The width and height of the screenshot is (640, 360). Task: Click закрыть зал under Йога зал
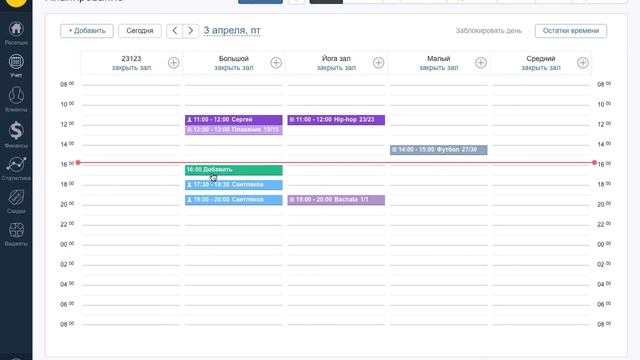pyautogui.click(x=336, y=68)
